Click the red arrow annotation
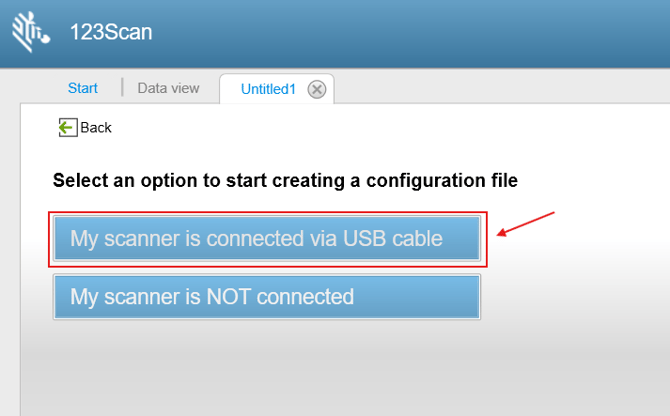Image resolution: width=670 pixels, height=416 pixels. [526, 224]
